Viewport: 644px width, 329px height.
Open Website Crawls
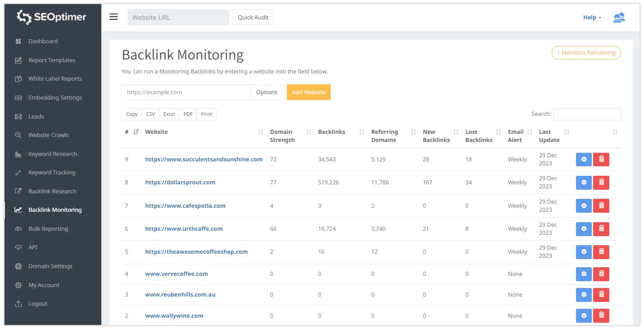point(49,135)
